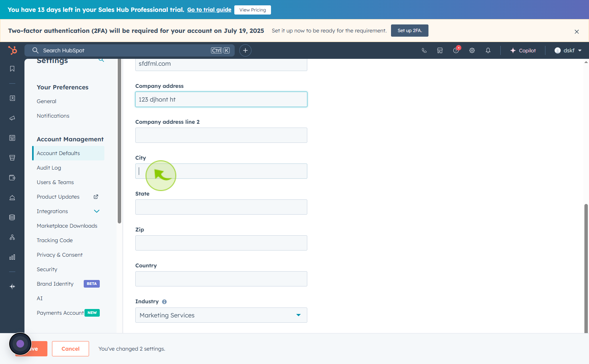Open the CRM contacts icon in rail
Viewport: 589px width, 364px height.
(12, 98)
